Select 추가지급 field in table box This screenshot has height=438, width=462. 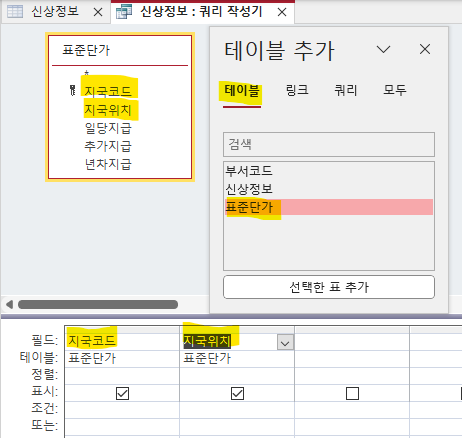click(108, 146)
